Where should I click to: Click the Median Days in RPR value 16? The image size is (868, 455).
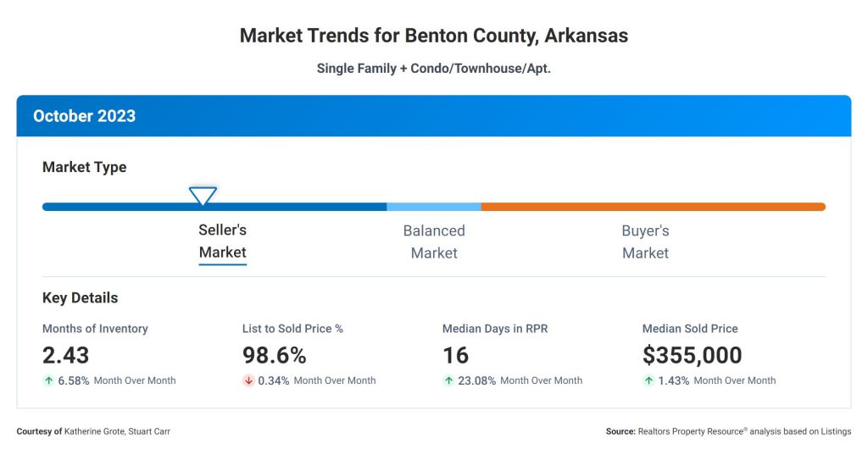tap(455, 355)
